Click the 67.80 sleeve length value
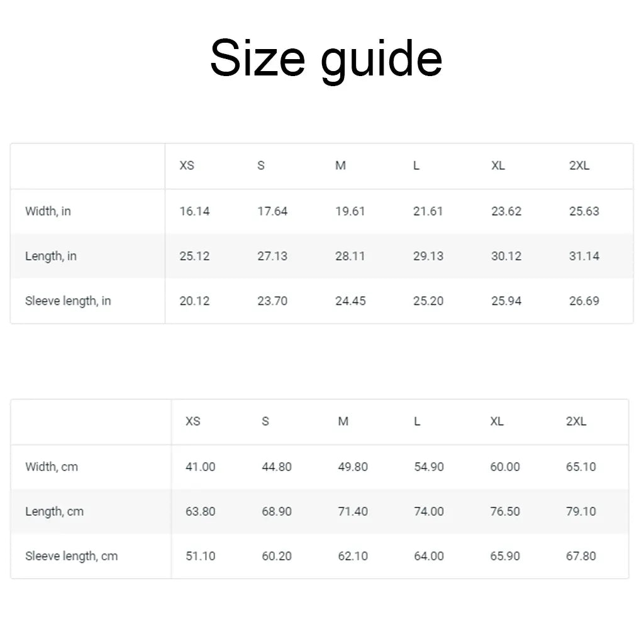644x644 pixels. 581,556
